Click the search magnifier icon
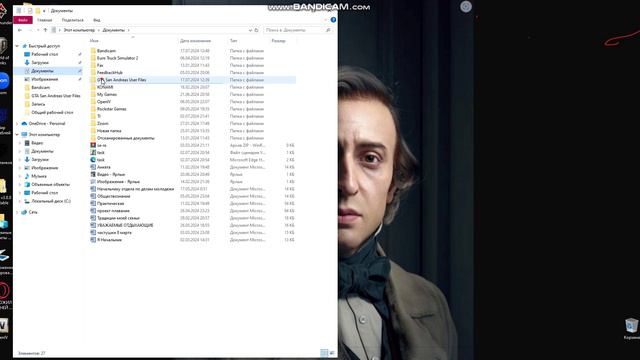The width and height of the screenshot is (640, 360). (x=328, y=30)
